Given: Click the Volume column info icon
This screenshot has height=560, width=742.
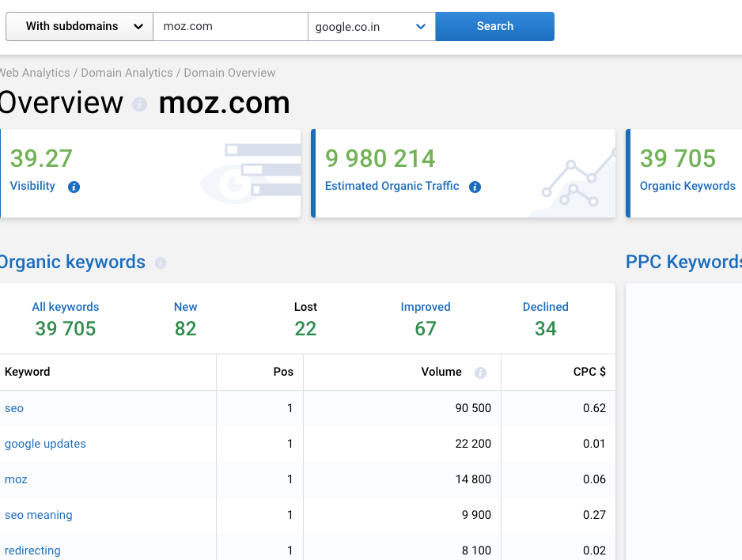Looking at the screenshot, I should tap(480, 373).
